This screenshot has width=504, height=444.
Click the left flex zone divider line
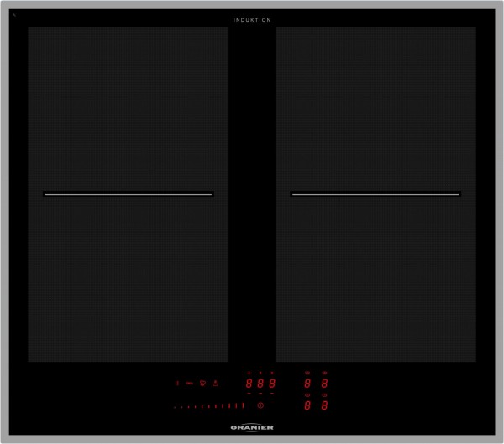(129, 195)
